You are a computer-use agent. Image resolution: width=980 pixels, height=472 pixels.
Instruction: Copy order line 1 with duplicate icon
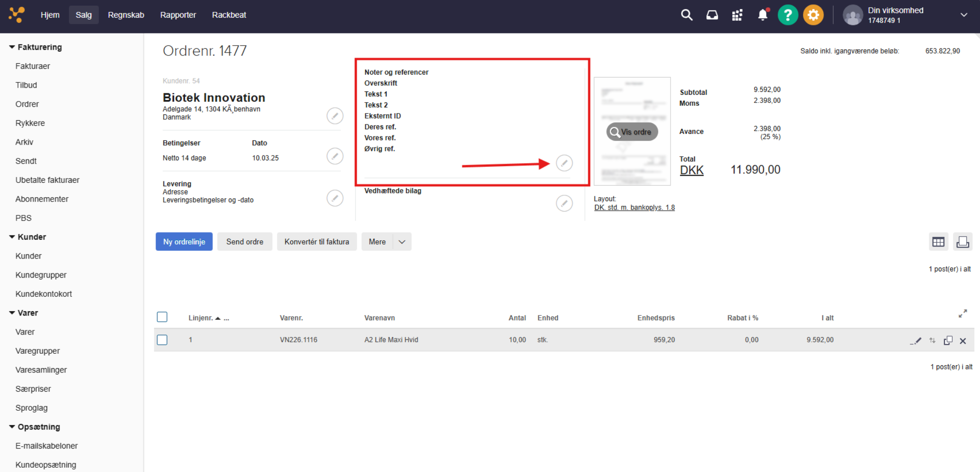[x=947, y=341]
